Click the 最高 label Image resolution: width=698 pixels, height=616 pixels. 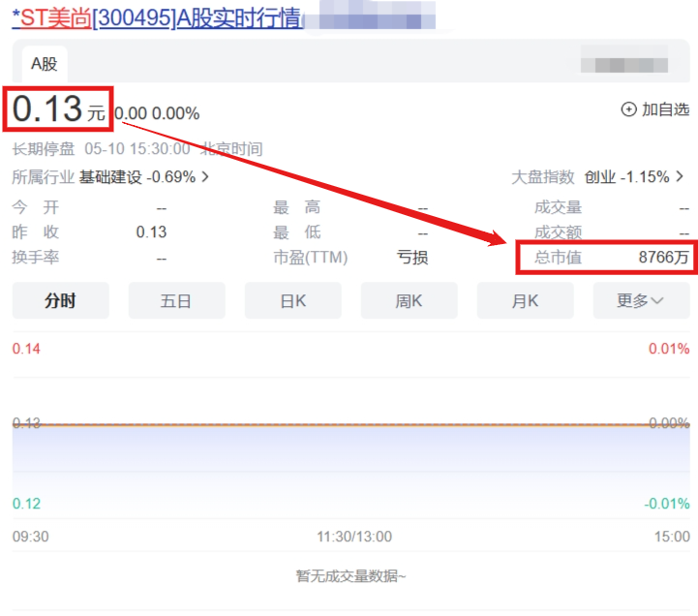tap(297, 207)
